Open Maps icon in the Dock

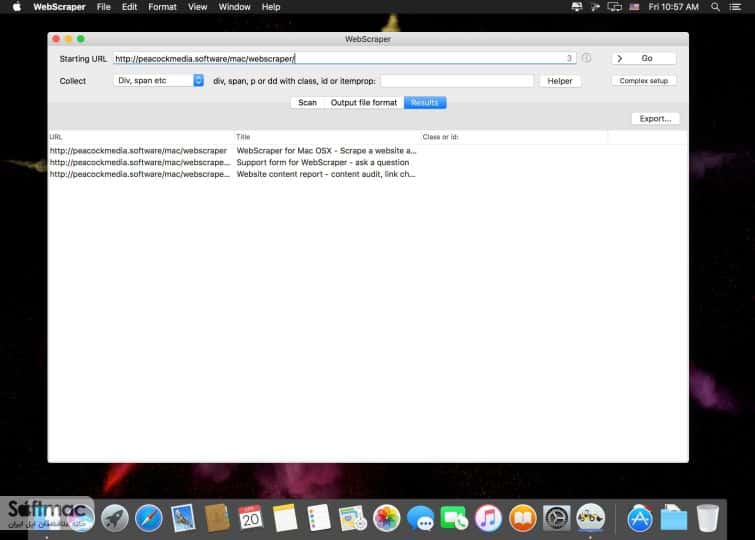click(x=352, y=518)
